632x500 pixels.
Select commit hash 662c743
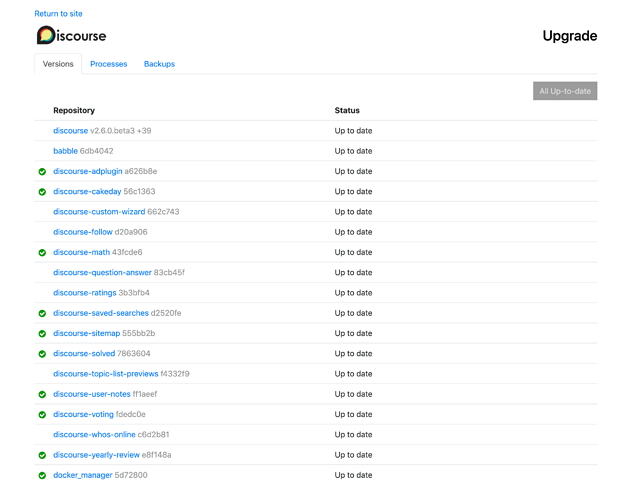pyautogui.click(x=163, y=212)
